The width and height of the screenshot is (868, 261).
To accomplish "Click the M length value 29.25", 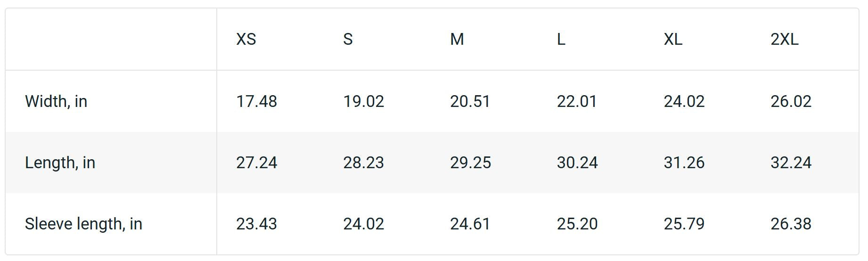I will tap(470, 163).
